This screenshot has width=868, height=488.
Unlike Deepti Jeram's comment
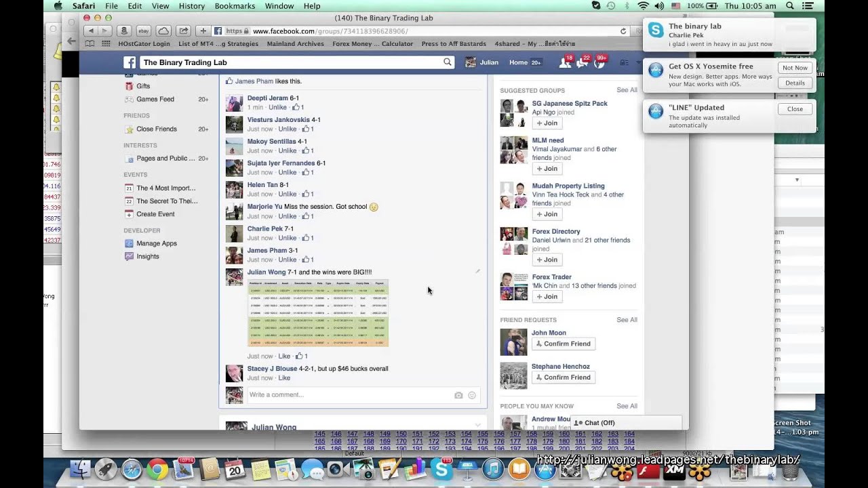click(x=277, y=107)
